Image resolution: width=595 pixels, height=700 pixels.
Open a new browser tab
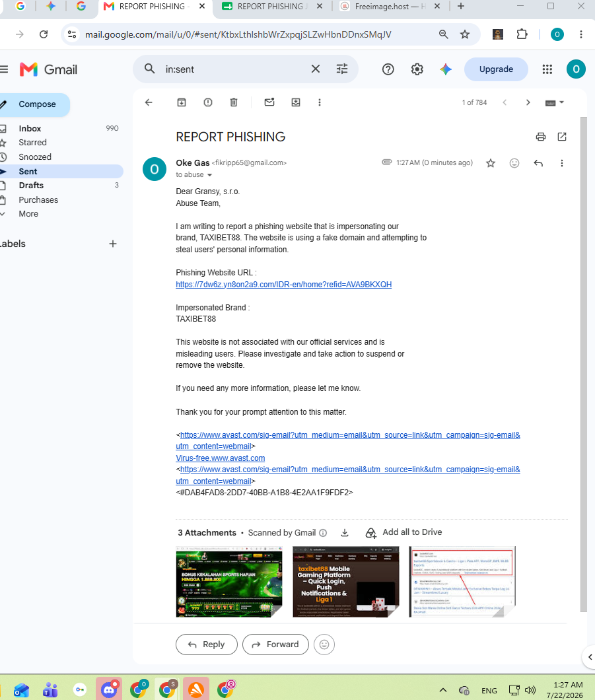tap(461, 6)
